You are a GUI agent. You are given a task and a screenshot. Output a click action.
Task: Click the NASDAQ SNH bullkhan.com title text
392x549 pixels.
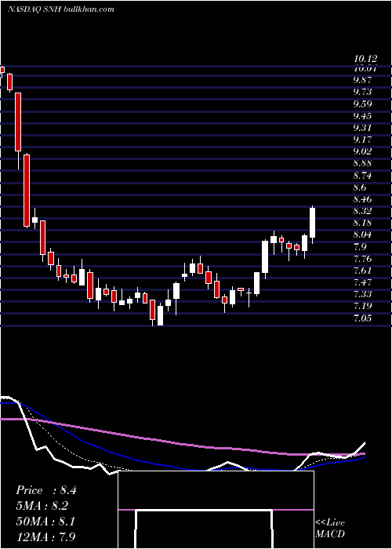pyautogui.click(x=61, y=9)
